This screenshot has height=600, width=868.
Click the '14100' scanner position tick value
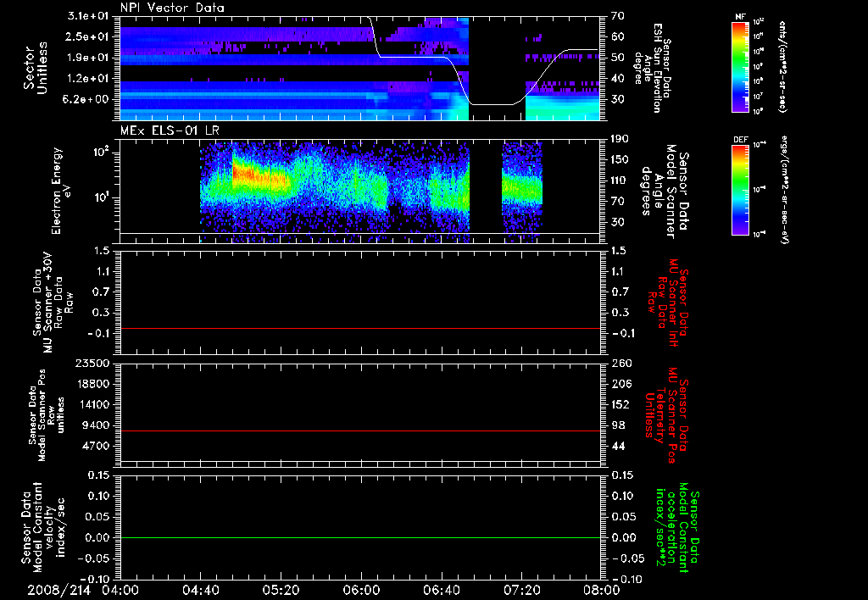click(92, 404)
